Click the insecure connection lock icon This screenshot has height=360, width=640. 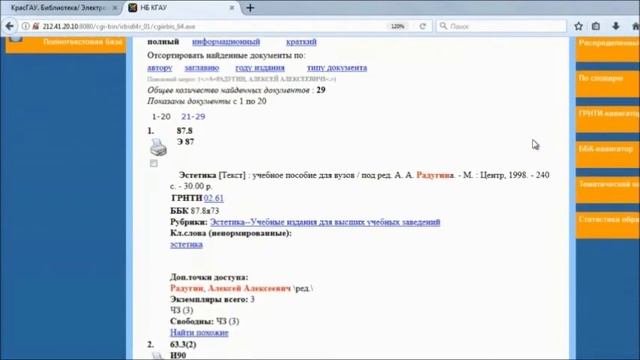coord(36,26)
